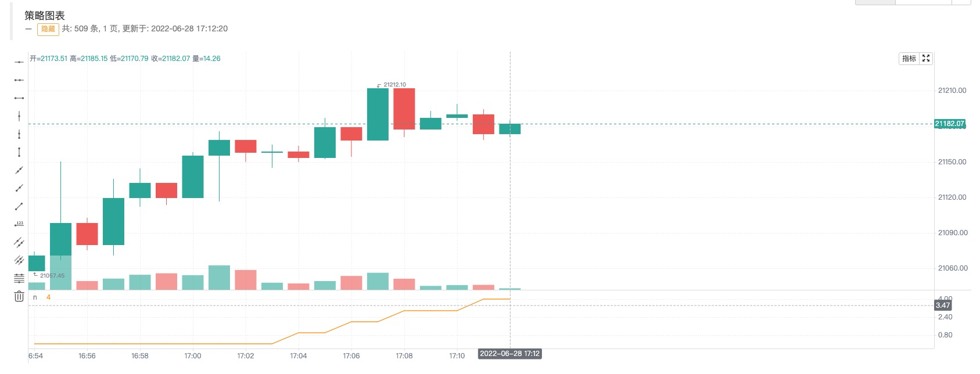This screenshot has height=374, width=980.
Task: Select the price line tool labeled 123
Action: tap(19, 224)
